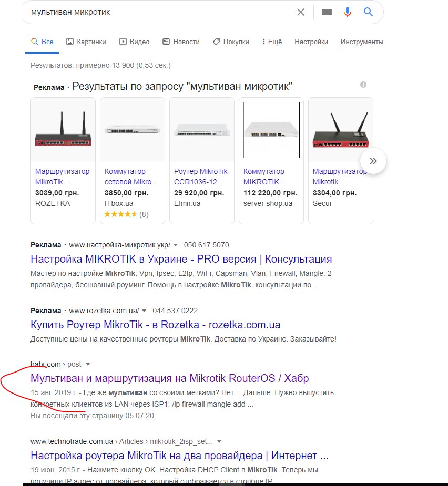Screen dimensions: 448x486
Task: Open Инструменты search tools
Action: tap(362, 42)
